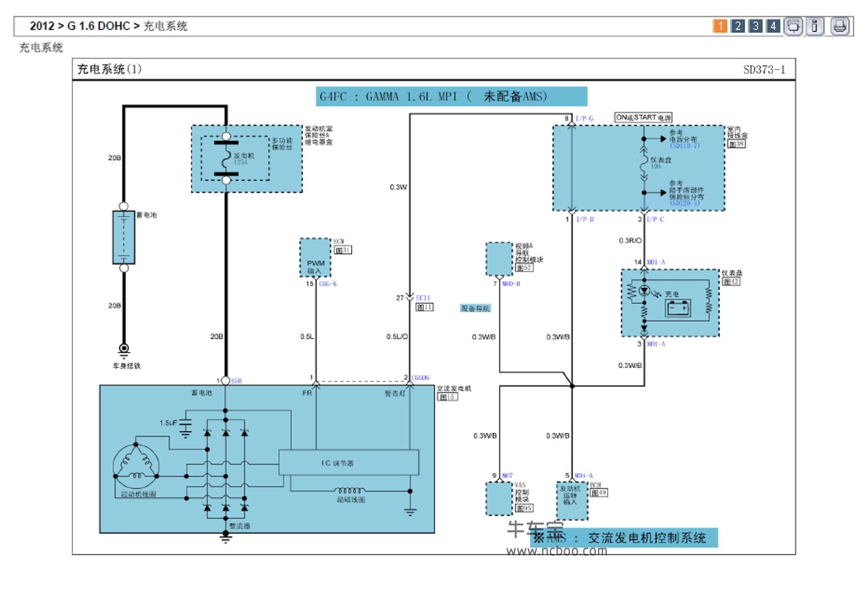Screen dimensions: 868x599
Task: Click wire label 0.3W near EC11 line
Action: point(398,187)
